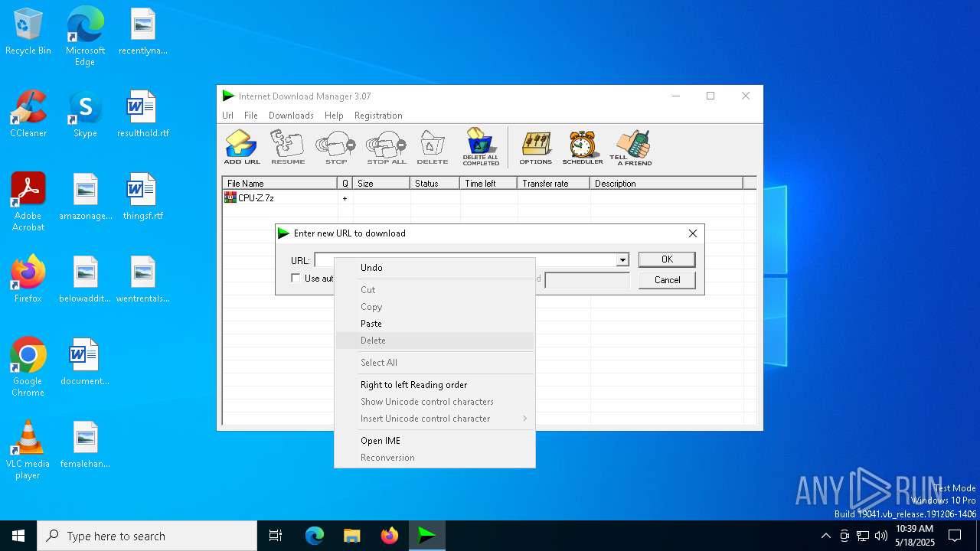
Task: Click the Delete toolbar icon
Action: click(x=433, y=147)
